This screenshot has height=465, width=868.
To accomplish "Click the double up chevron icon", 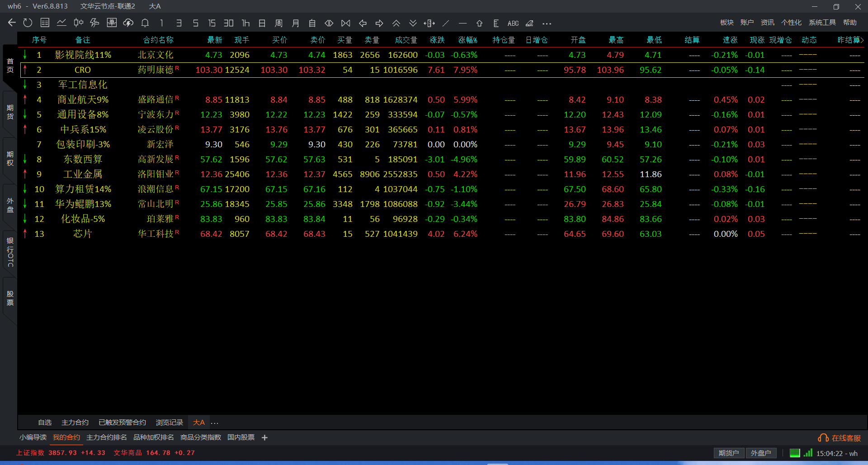I will tap(396, 23).
